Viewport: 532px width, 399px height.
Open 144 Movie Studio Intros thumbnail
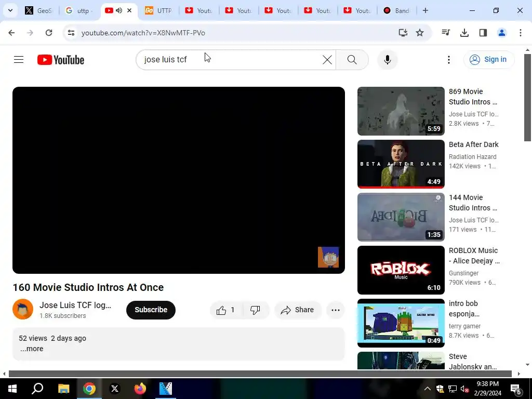401,217
